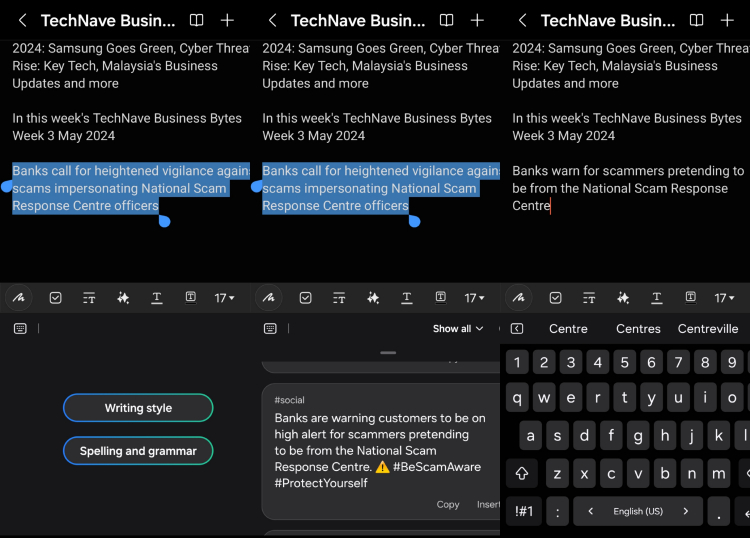Tap the #social suggestion card text

pos(380,450)
